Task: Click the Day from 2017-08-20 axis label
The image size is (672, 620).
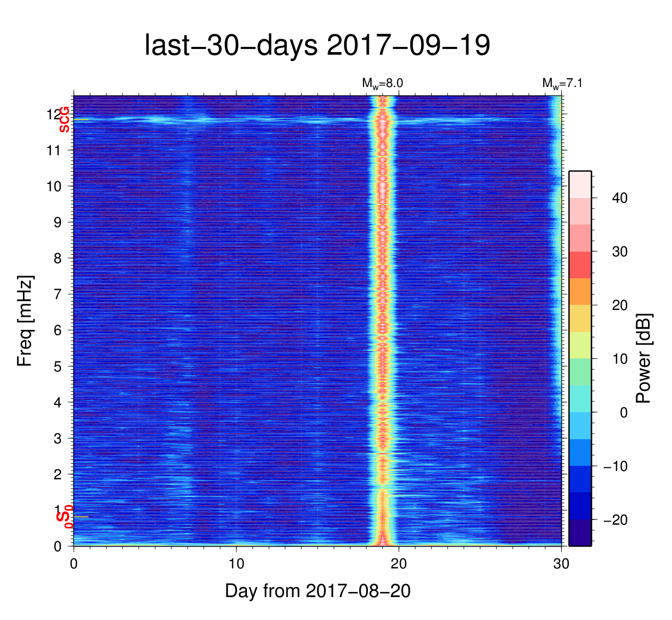Action: coord(318,591)
